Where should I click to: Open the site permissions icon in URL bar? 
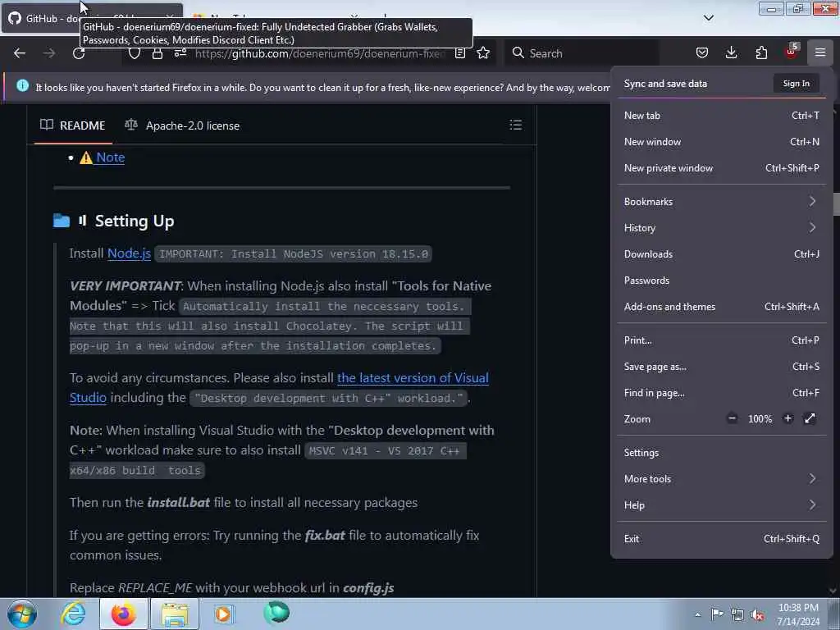tap(180, 53)
